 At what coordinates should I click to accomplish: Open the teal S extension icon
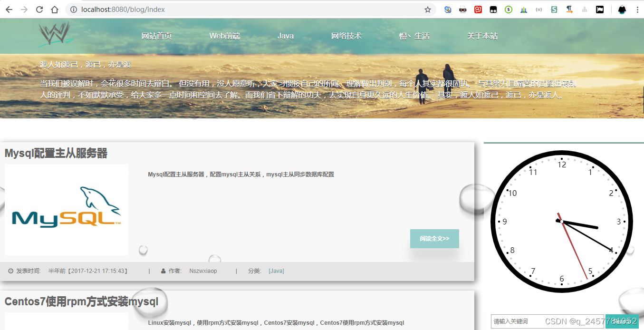[554, 10]
